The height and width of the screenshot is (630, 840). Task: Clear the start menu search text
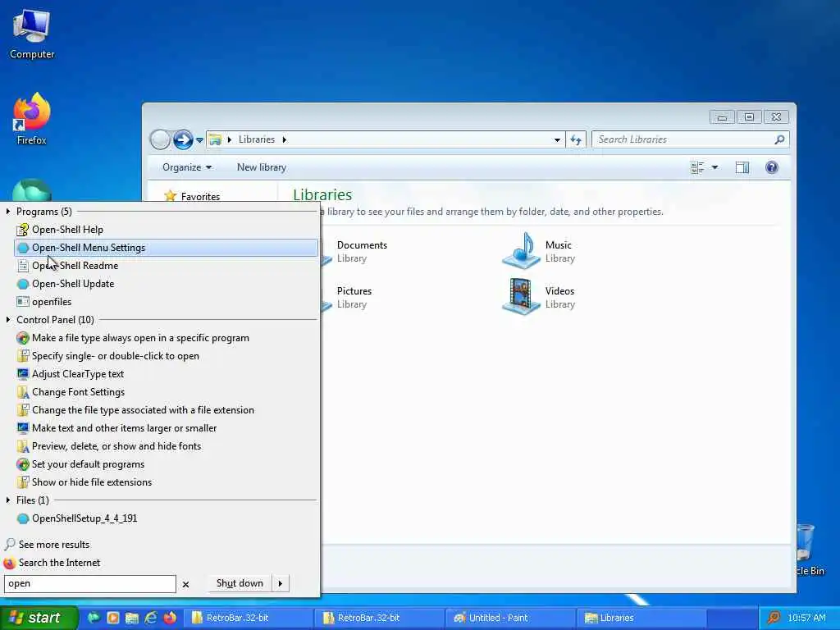(186, 584)
